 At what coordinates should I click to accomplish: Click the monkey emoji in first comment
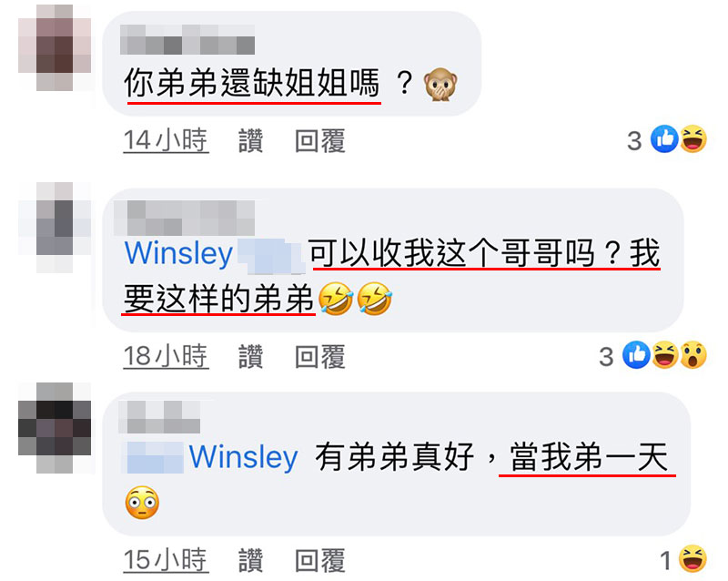pyautogui.click(x=440, y=85)
